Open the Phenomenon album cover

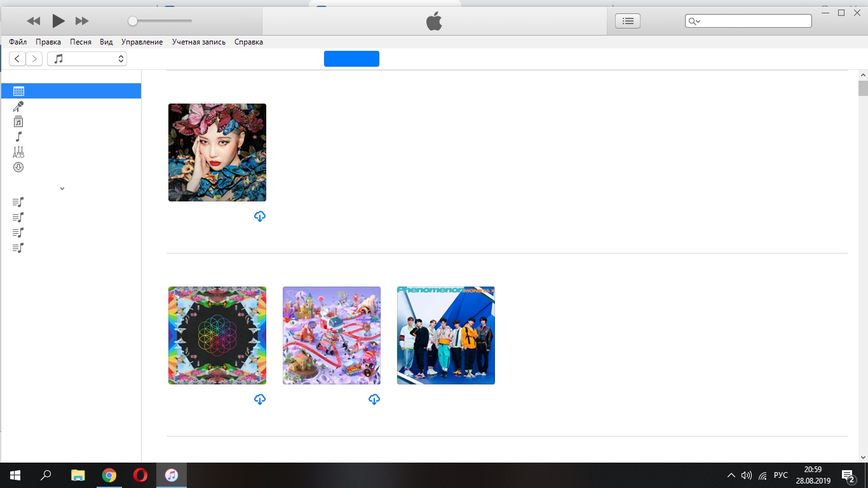coord(446,335)
